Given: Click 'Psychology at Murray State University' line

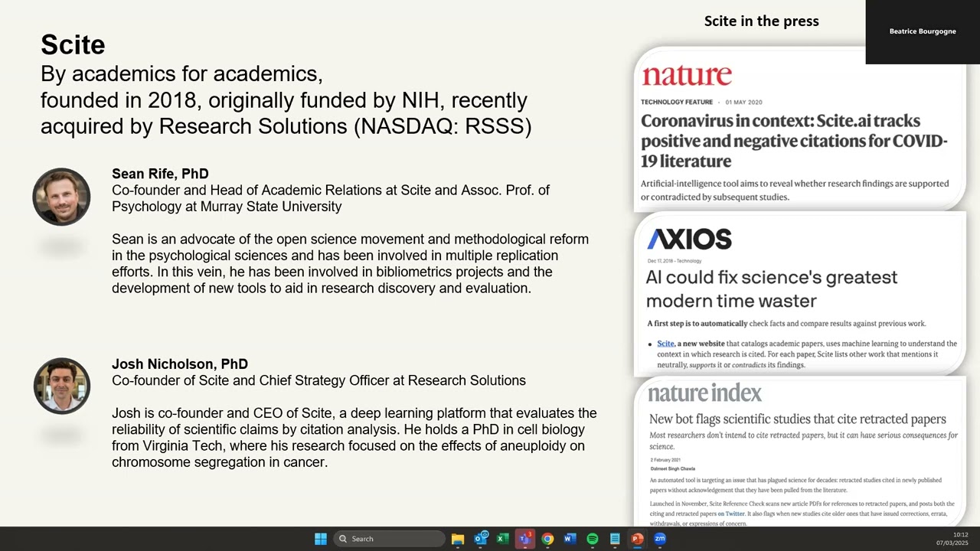Looking at the screenshot, I should point(227,207).
